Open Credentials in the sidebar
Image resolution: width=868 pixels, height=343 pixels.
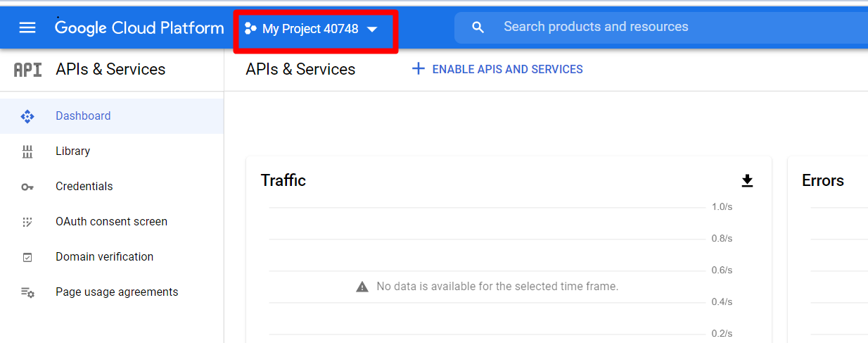[x=112, y=187]
